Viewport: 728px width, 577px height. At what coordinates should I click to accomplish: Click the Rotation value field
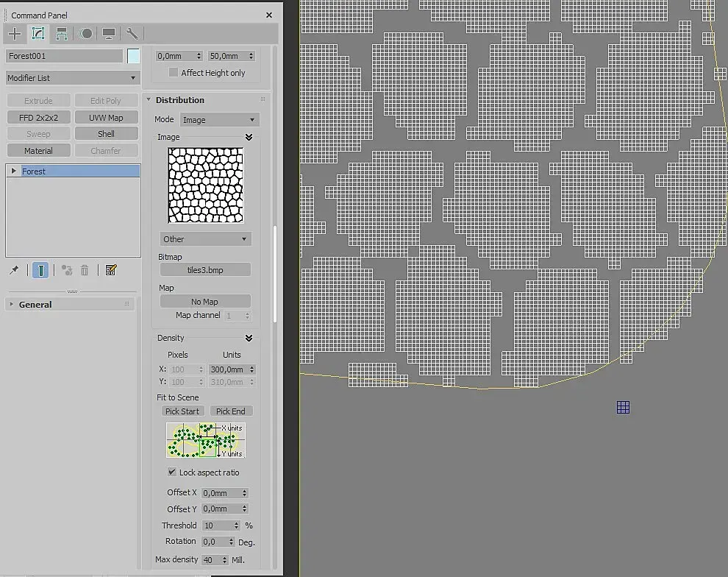pos(215,542)
